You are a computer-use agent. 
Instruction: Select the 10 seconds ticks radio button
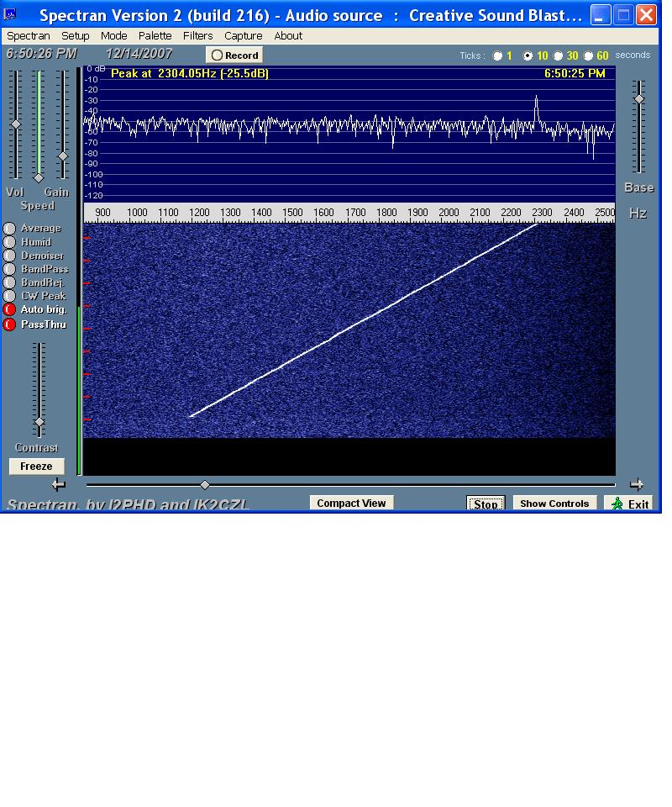point(528,56)
